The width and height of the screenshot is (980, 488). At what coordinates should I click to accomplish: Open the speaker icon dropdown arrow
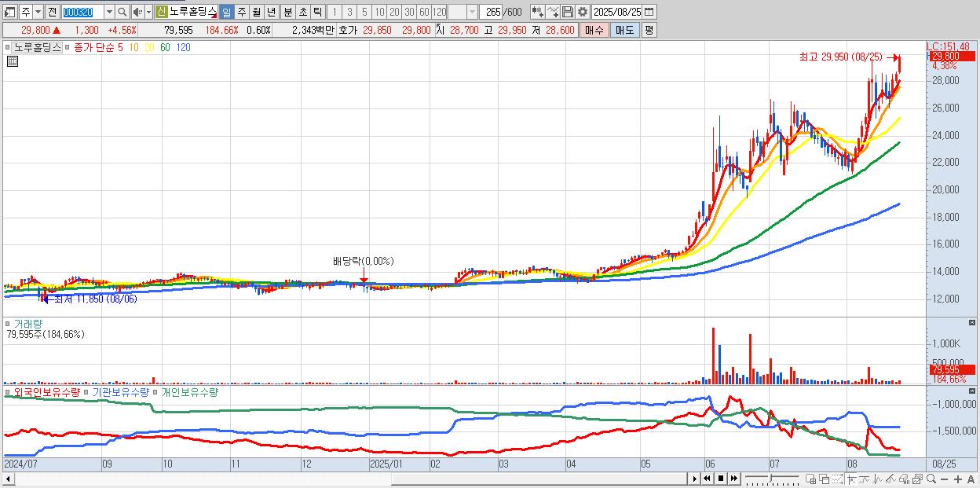tap(148, 12)
